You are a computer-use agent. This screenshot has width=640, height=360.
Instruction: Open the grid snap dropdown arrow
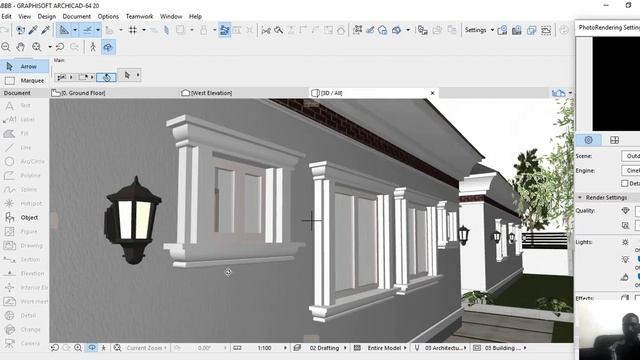[x=144, y=30]
